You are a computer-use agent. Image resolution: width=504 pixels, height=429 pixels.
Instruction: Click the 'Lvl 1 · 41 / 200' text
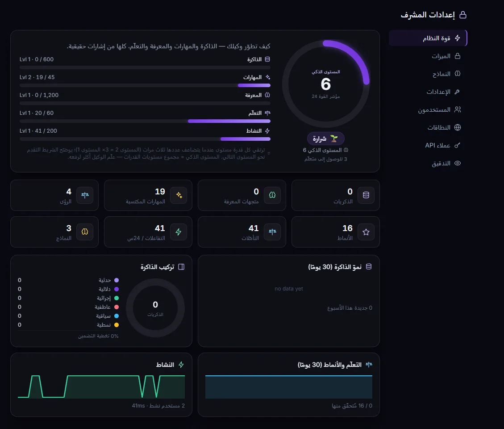tap(38, 130)
